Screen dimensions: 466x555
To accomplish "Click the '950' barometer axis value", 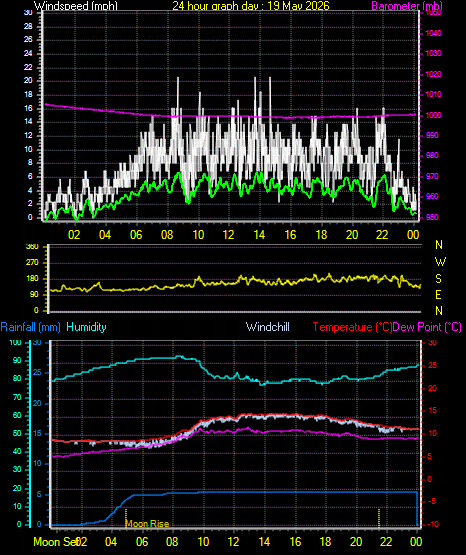I will [x=432, y=217].
